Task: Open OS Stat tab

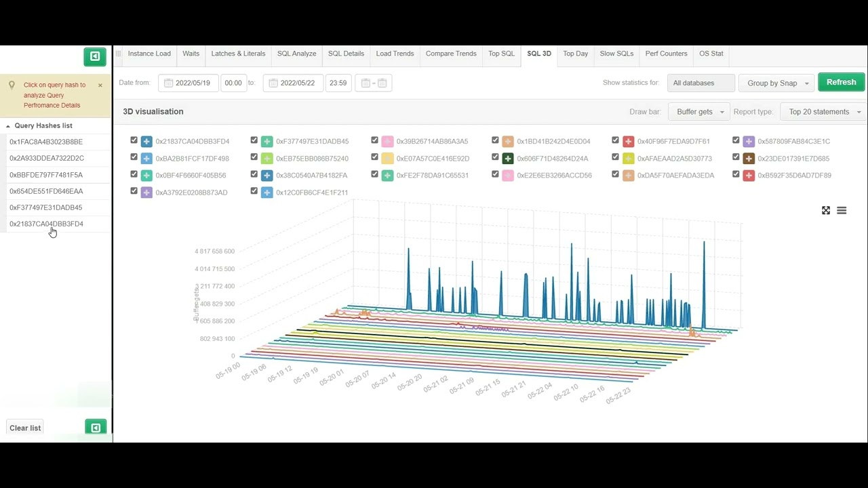Action: tap(711, 54)
